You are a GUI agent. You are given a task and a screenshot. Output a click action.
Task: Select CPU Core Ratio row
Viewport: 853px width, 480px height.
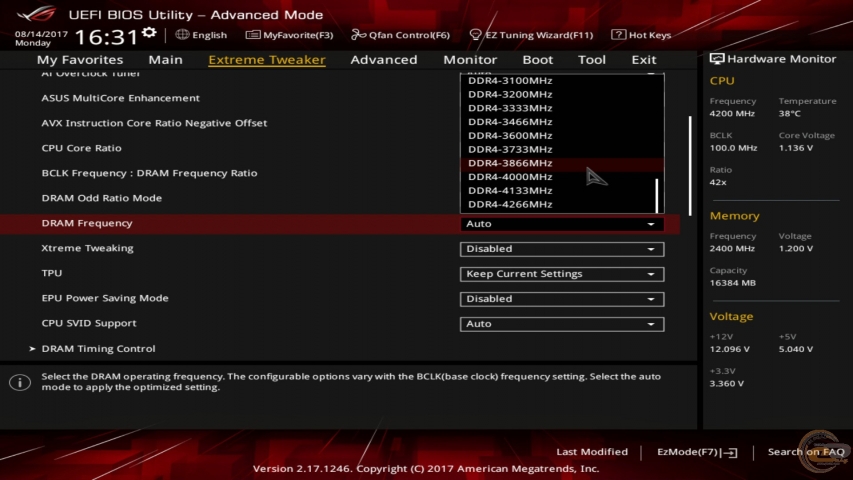82,148
